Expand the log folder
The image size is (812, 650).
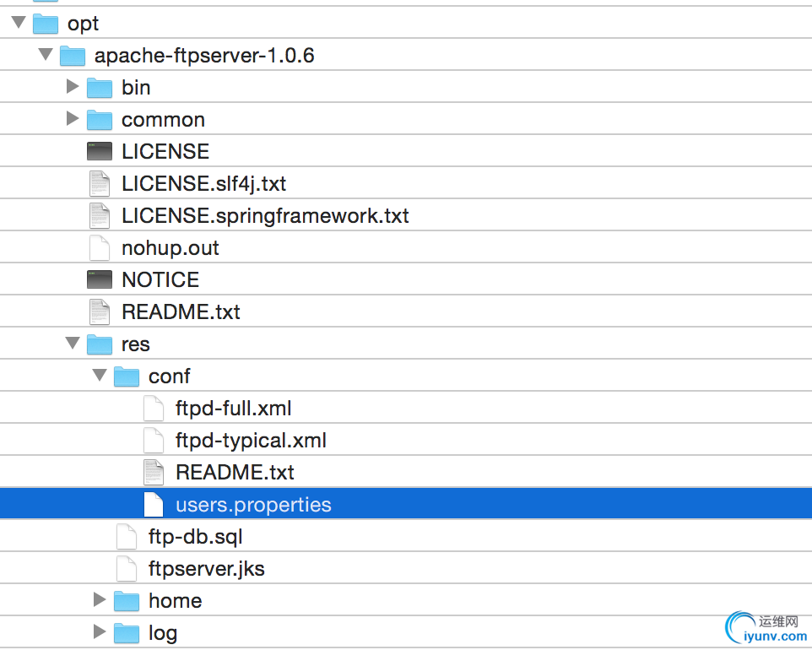coord(100,632)
